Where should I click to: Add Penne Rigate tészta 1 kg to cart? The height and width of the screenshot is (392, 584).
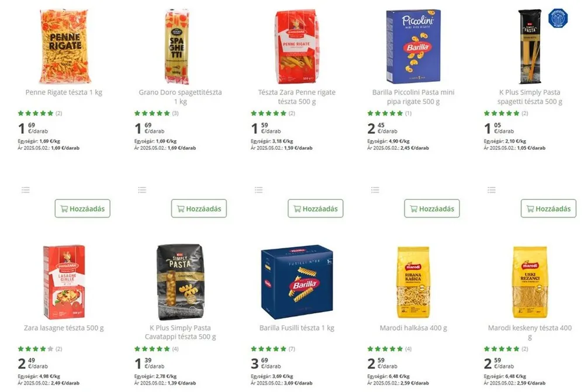coord(82,209)
